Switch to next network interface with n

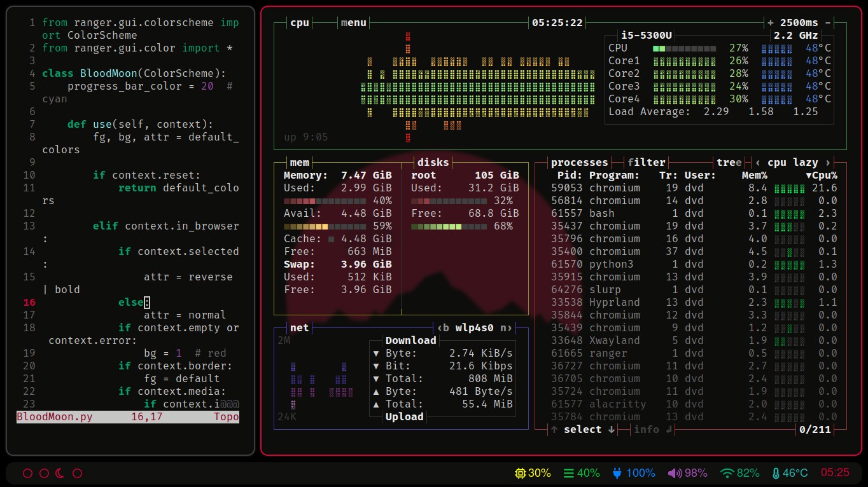507,327
